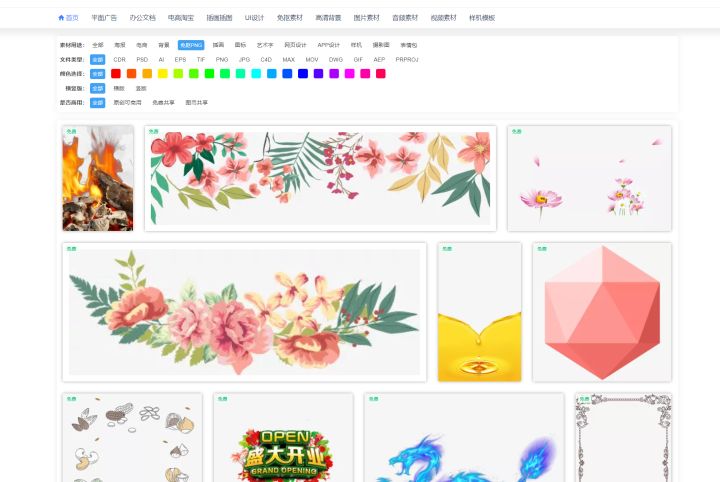Filter orientation by 竖版
This screenshot has height=482, width=720.
pos(141,88)
